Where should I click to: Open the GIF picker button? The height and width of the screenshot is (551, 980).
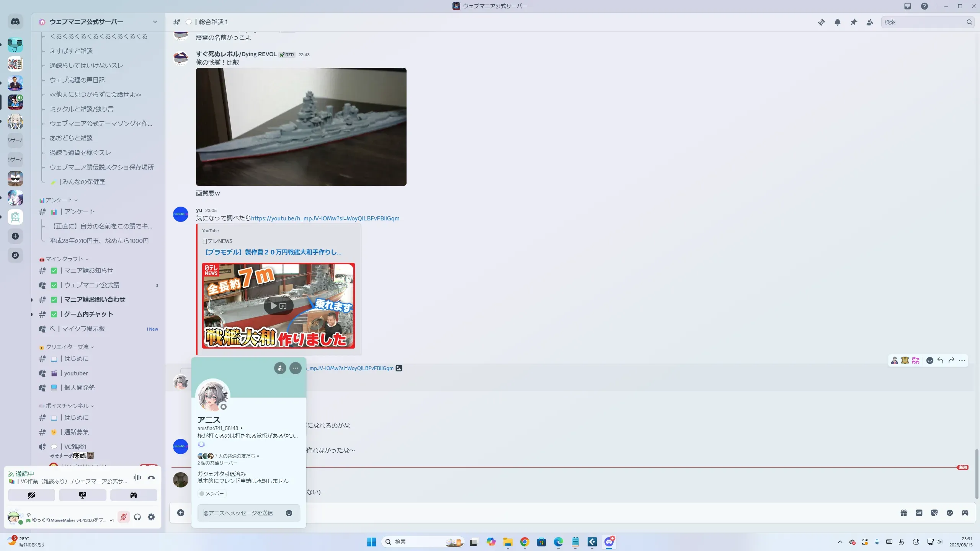[x=919, y=513]
